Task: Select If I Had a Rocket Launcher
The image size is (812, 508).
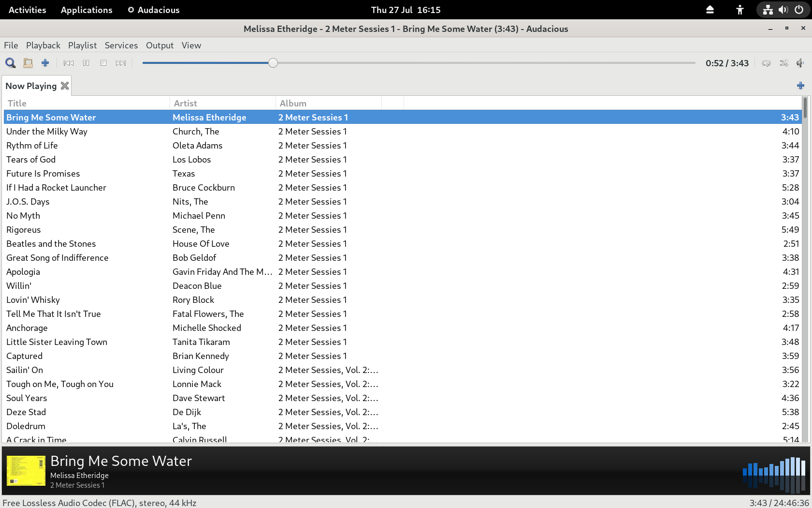Action: coord(403,187)
